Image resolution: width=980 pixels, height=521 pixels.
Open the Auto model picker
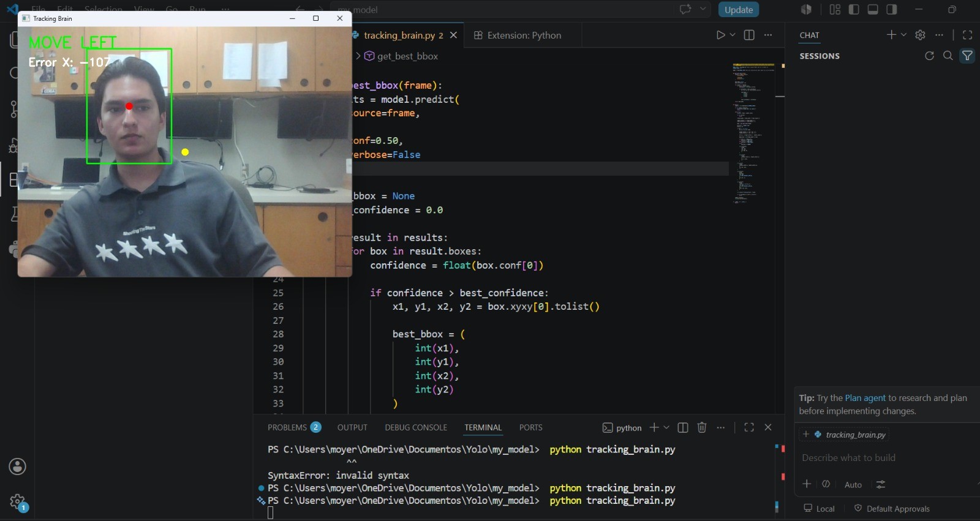853,484
